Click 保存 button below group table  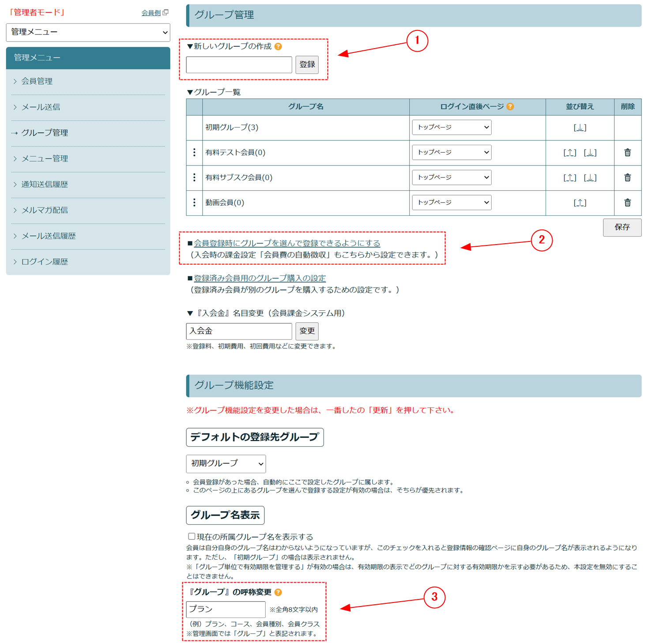click(622, 227)
